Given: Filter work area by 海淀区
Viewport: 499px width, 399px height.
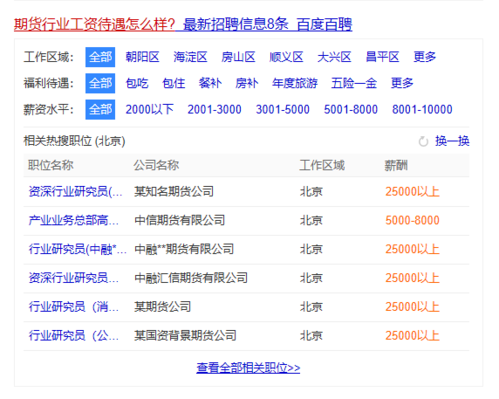Looking at the screenshot, I should pyautogui.click(x=190, y=57).
